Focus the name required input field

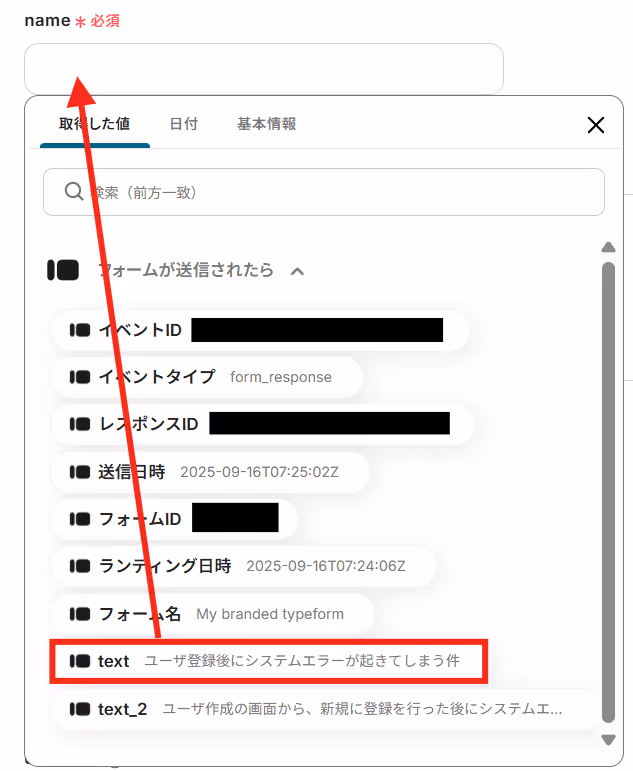pos(264,68)
